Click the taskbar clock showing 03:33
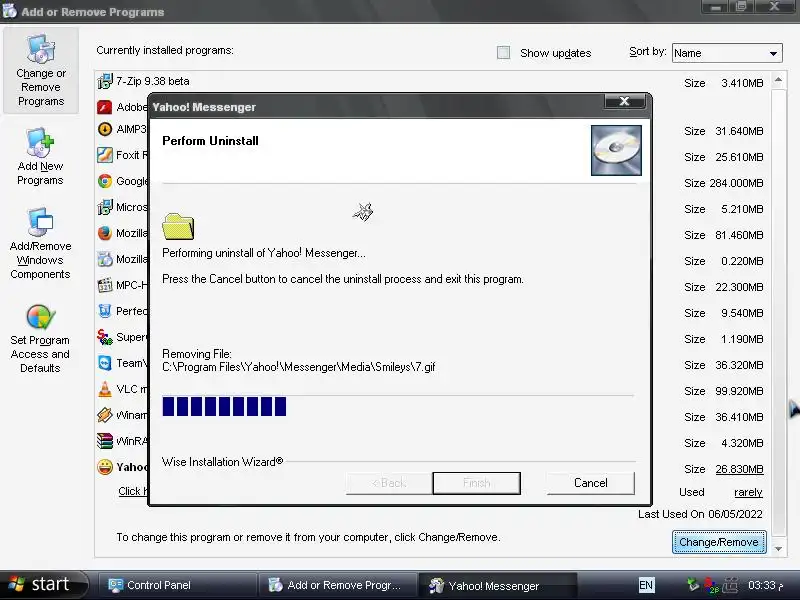Image resolution: width=800 pixels, height=600 pixels. point(765,585)
